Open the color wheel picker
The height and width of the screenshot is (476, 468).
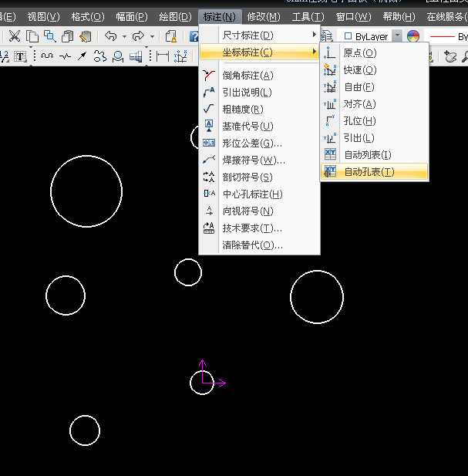click(413, 36)
